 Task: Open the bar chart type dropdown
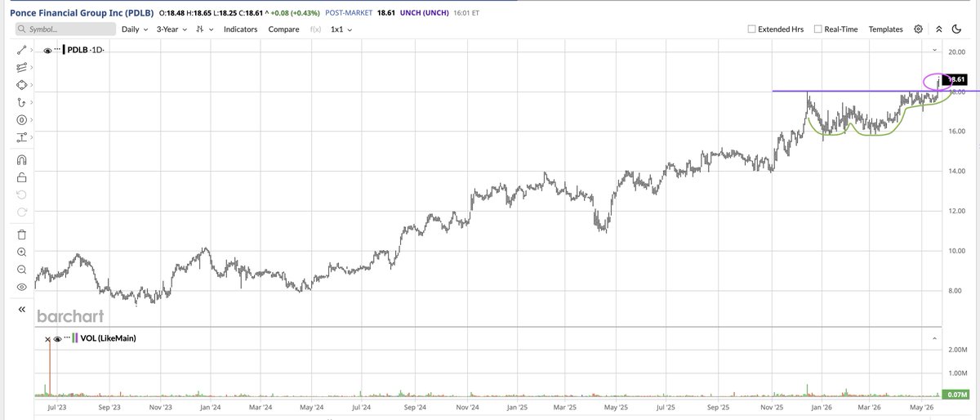pyautogui.click(x=203, y=29)
